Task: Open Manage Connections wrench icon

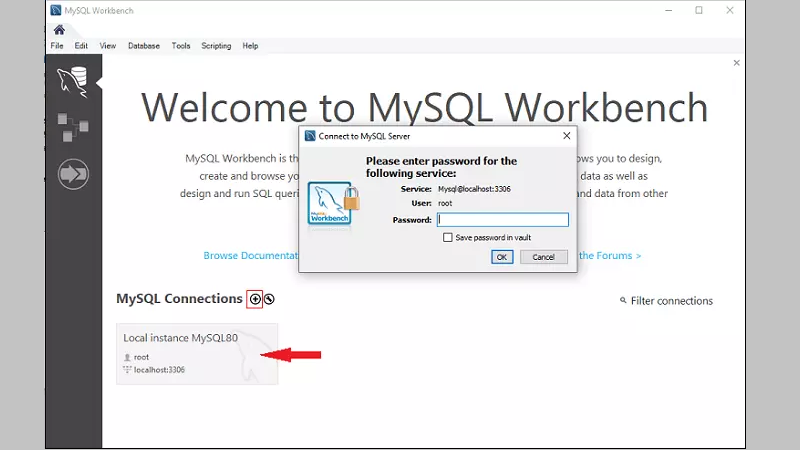Action: [x=269, y=299]
